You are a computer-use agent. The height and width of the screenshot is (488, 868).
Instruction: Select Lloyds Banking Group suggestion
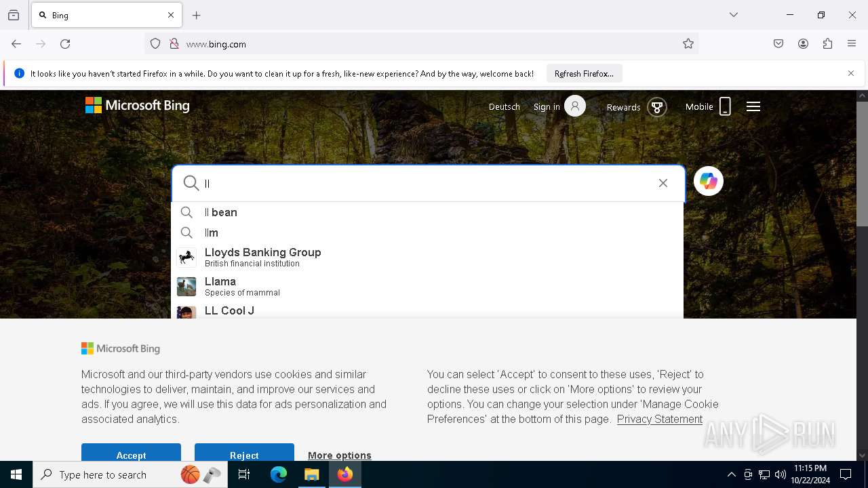coord(427,257)
